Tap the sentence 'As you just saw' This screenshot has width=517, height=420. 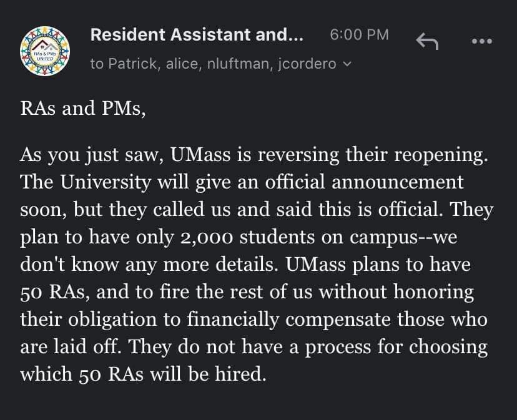tap(92, 154)
